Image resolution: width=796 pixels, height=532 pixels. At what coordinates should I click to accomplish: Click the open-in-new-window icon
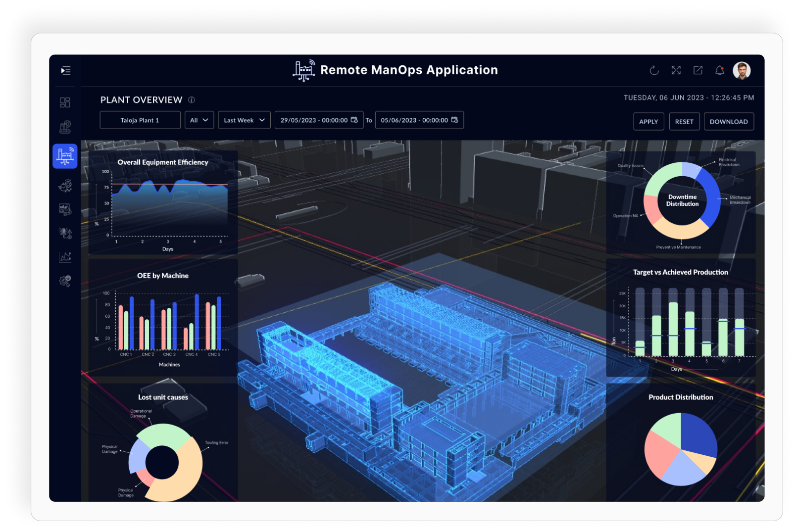click(x=697, y=71)
